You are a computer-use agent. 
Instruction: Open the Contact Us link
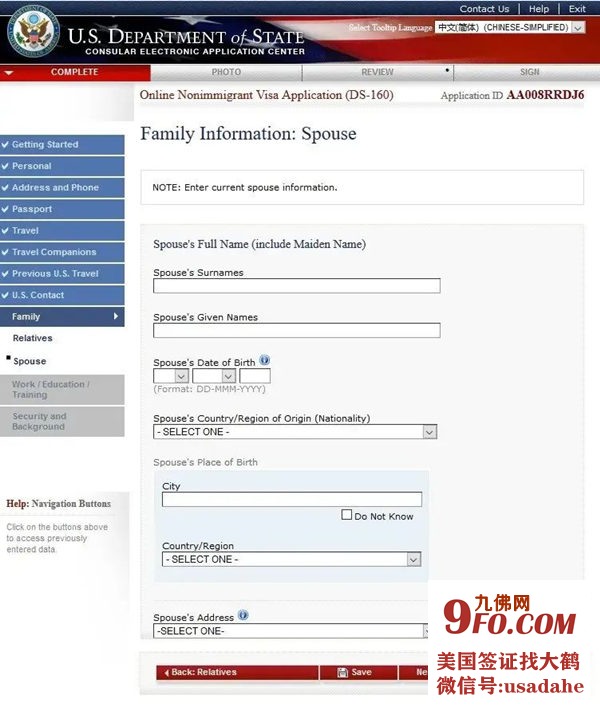(x=484, y=9)
